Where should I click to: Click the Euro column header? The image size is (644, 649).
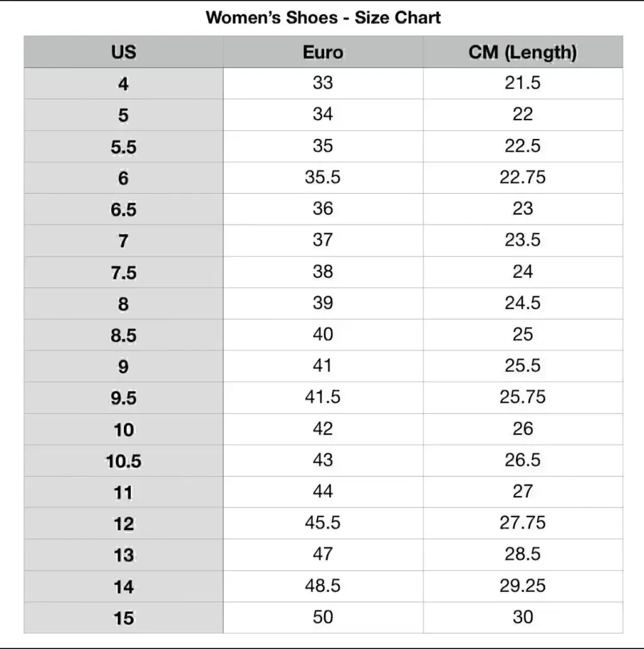pyautogui.click(x=323, y=52)
